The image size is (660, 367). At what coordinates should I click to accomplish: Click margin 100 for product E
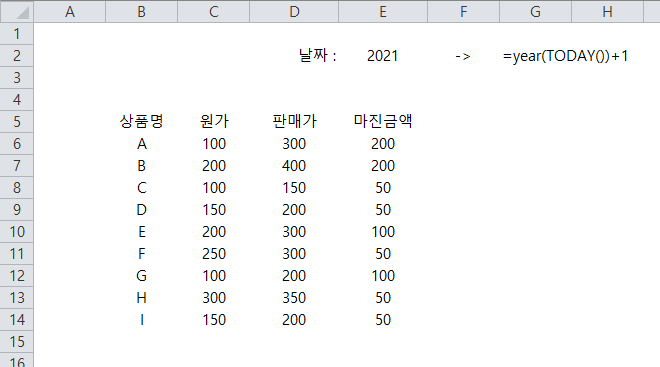coord(383,231)
